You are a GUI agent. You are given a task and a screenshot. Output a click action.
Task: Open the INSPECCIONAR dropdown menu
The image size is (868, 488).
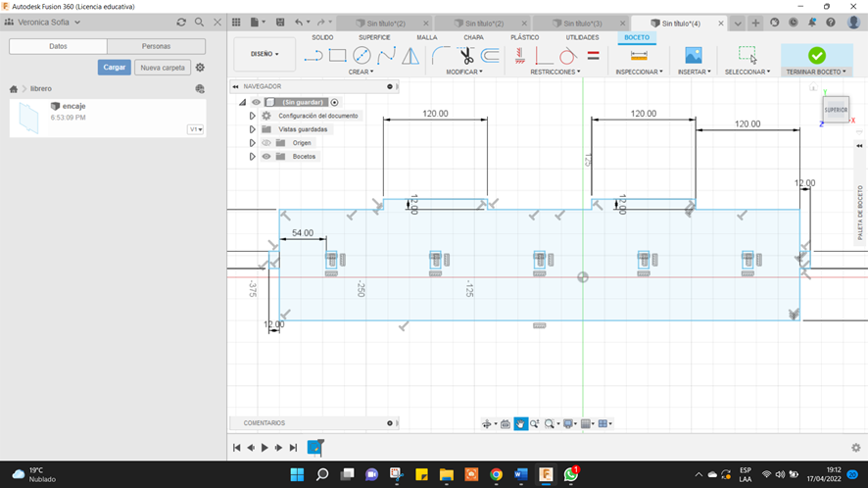pyautogui.click(x=639, y=72)
